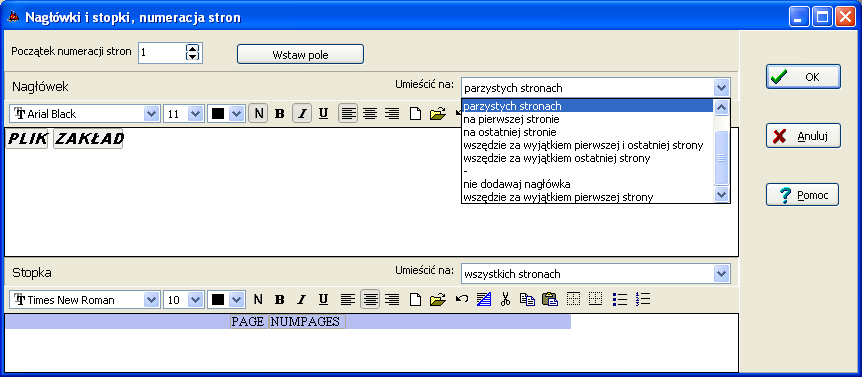The width and height of the screenshot is (862, 377).
Task: Click PLIK field in header editor
Action: coord(27,139)
